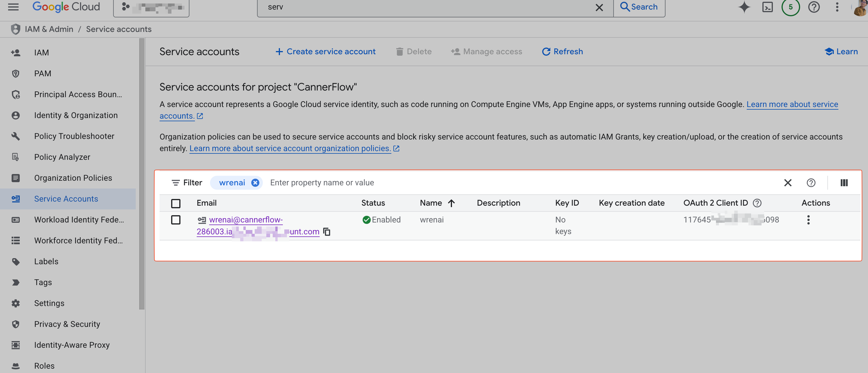Click the OAuth 2 Client ID help icon
This screenshot has height=373, width=868.
[757, 203]
